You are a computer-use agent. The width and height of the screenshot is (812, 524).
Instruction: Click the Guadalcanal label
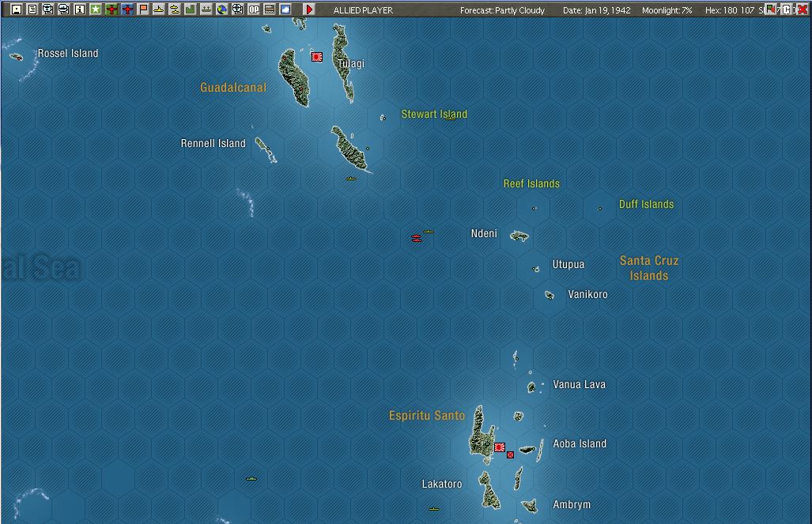click(x=233, y=88)
